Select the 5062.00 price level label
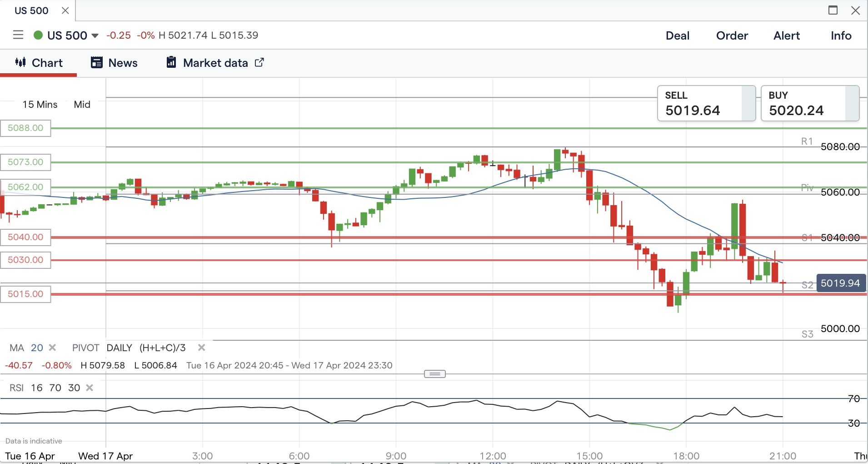The height and width of the screenshot is (464, 868). [x=25, y=187]
